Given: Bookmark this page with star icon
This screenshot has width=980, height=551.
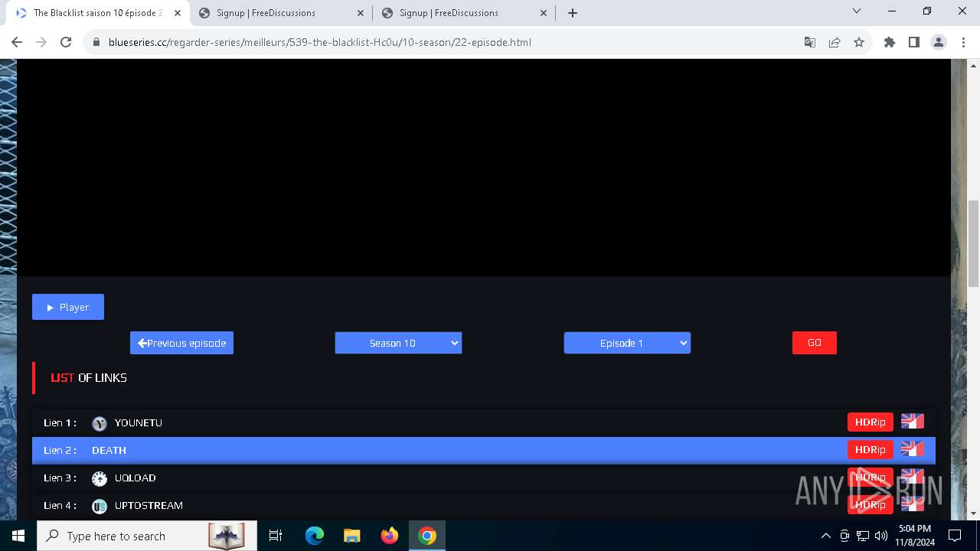Looking at the screenshot, I should (x=859, y=42).
